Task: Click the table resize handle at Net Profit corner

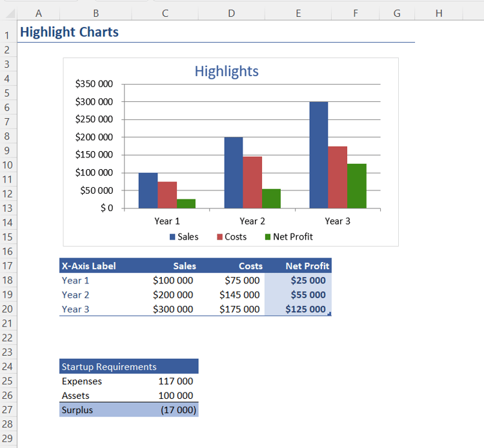Action: tap(329, 314)
